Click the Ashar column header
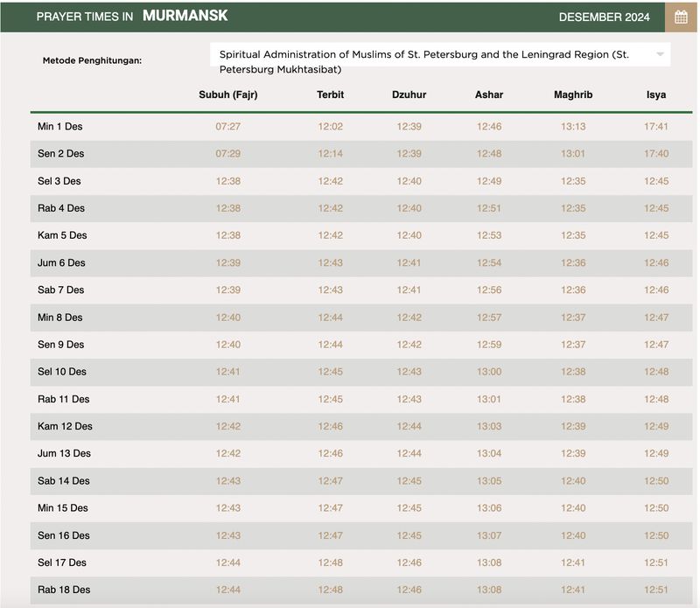The image size is (700, 608). 489,94
